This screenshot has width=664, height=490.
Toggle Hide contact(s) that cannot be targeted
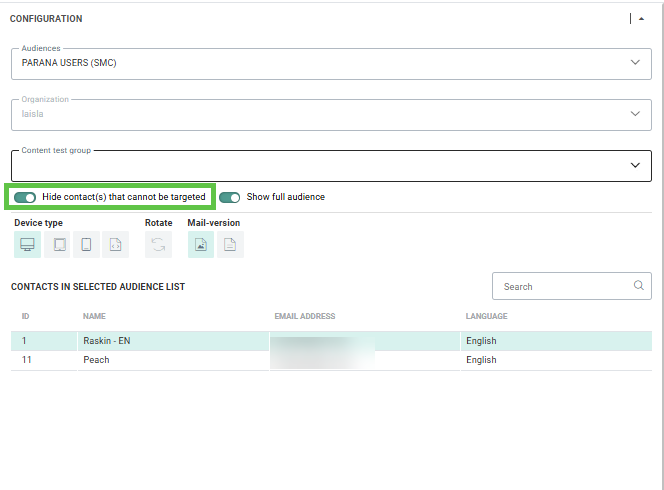pyautogui.click(x=25, y=197)
